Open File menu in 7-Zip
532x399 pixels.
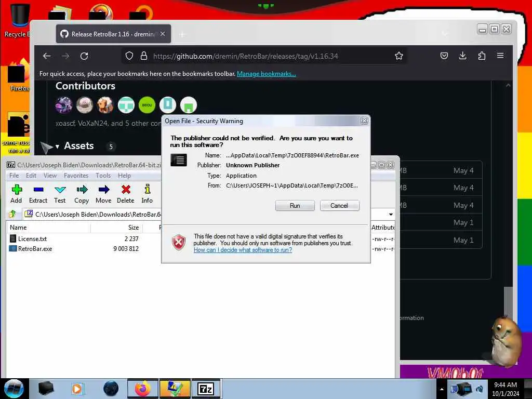point(14,176)
